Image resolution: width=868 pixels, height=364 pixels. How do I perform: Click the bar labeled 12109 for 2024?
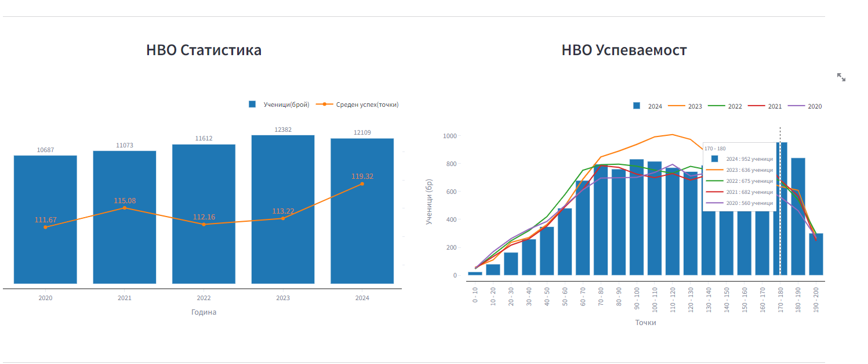362,255
